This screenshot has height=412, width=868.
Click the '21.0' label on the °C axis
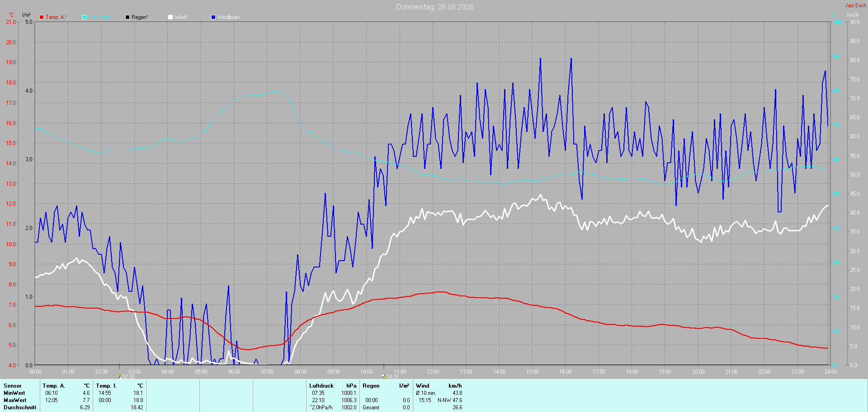tap(11, 22)
